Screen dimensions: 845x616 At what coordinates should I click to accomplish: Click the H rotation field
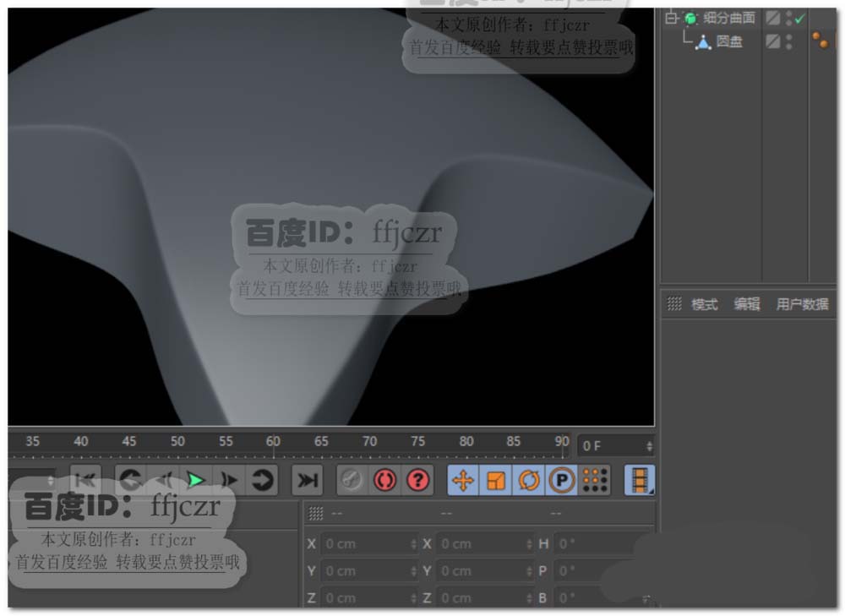596,544
